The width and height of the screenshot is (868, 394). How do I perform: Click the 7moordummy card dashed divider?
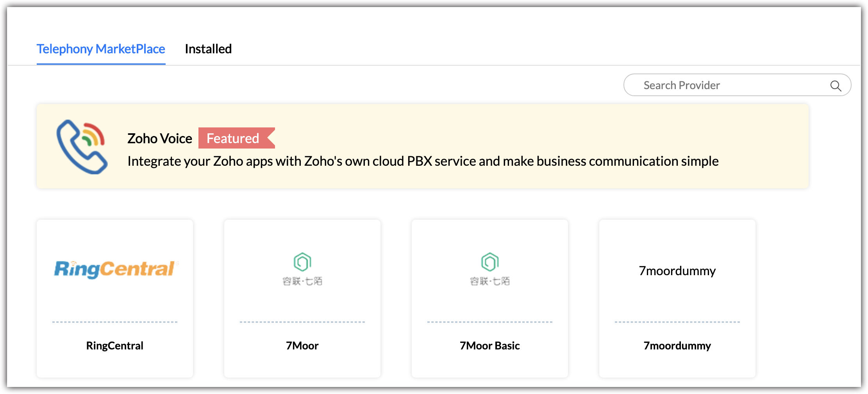tap(677, 322)
